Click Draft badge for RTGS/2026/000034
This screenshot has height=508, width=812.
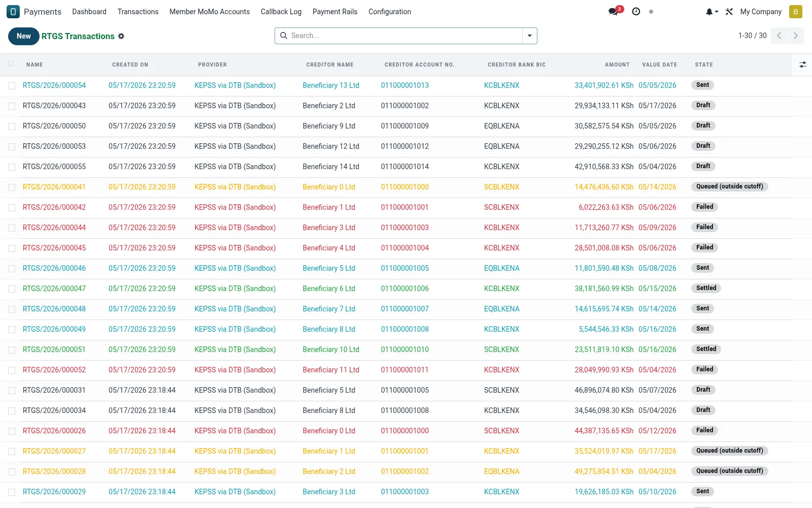[703, 410]
